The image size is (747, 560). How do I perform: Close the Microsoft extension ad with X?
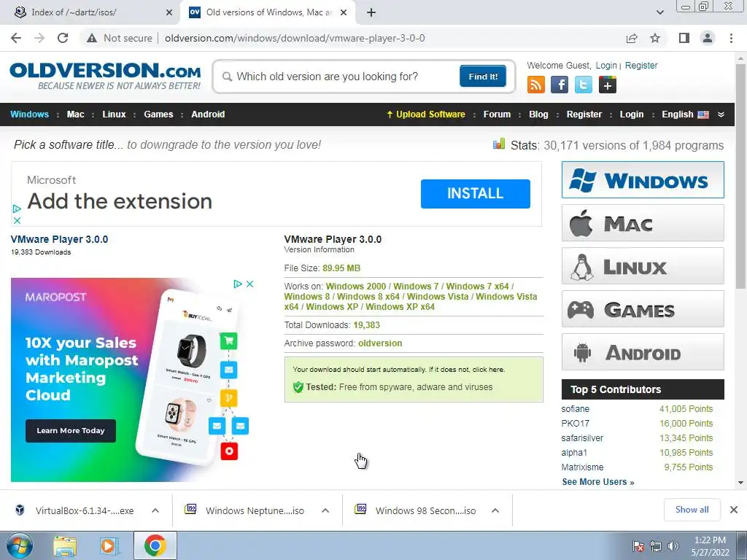click(17, 220)
